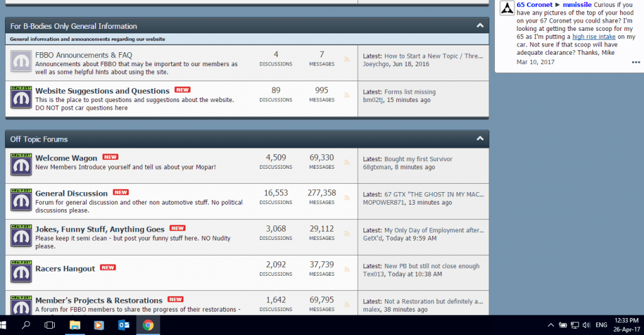Image resolution: width=644 pixels, height=335 pixels.
Task: Open mmissile profile link
Action: [577, 4]
